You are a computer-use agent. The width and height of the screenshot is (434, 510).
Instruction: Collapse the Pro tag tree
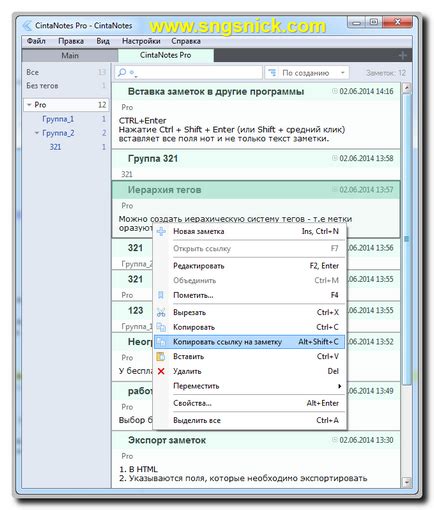(x=29, y=105)
